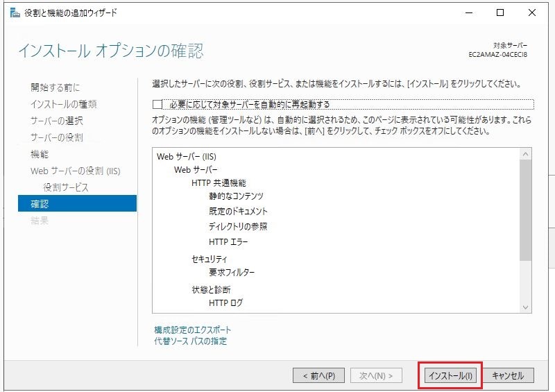Go back with the < 前へ(P) button
555x392 pixels.
click(x=318, y=375)
